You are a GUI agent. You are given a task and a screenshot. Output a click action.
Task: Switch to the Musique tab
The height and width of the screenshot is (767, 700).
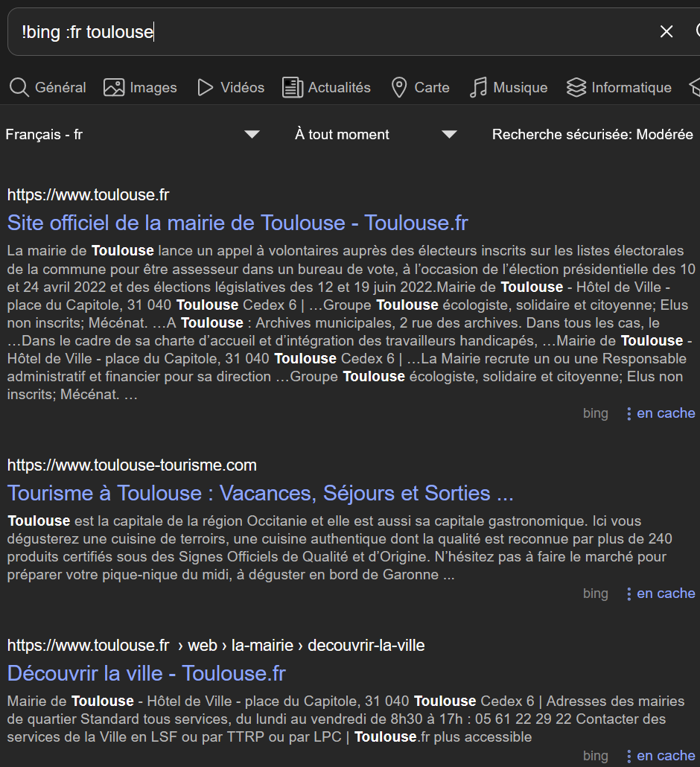(509, 88)
